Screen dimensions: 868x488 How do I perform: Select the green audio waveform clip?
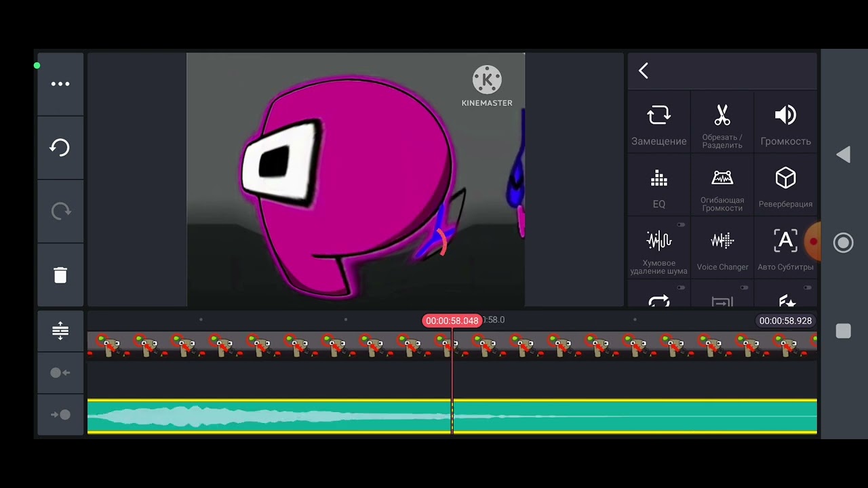pos(452,416)
